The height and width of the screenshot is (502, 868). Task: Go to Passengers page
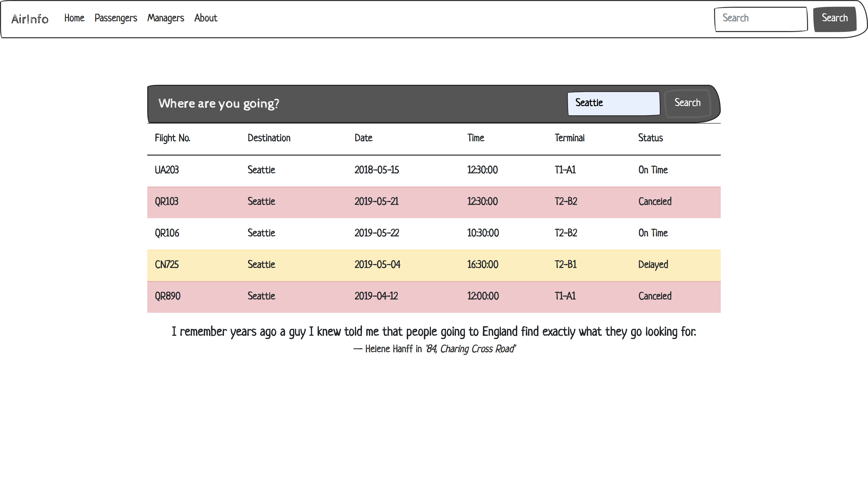click(x=116, y=18)
